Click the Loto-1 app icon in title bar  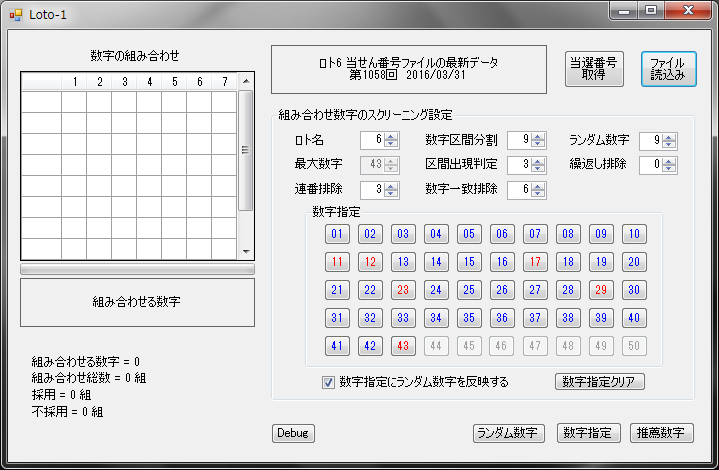click(x=16, y=15)
